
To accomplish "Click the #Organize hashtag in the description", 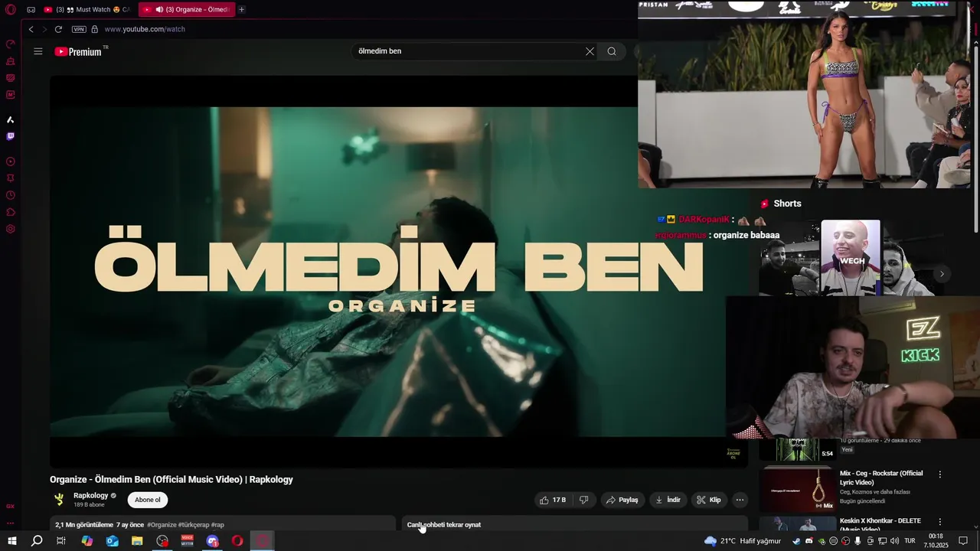I will coord(162,525).
